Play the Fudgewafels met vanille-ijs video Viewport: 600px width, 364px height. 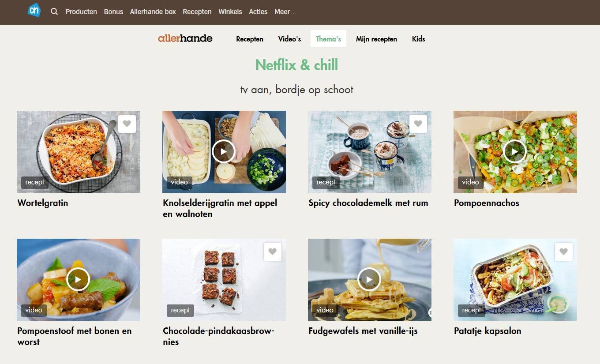point(369,280)
